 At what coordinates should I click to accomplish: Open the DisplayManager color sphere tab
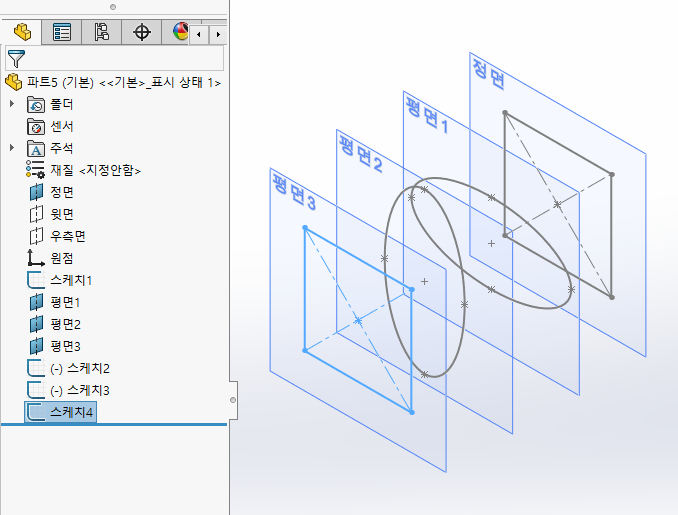click(180, 32)
